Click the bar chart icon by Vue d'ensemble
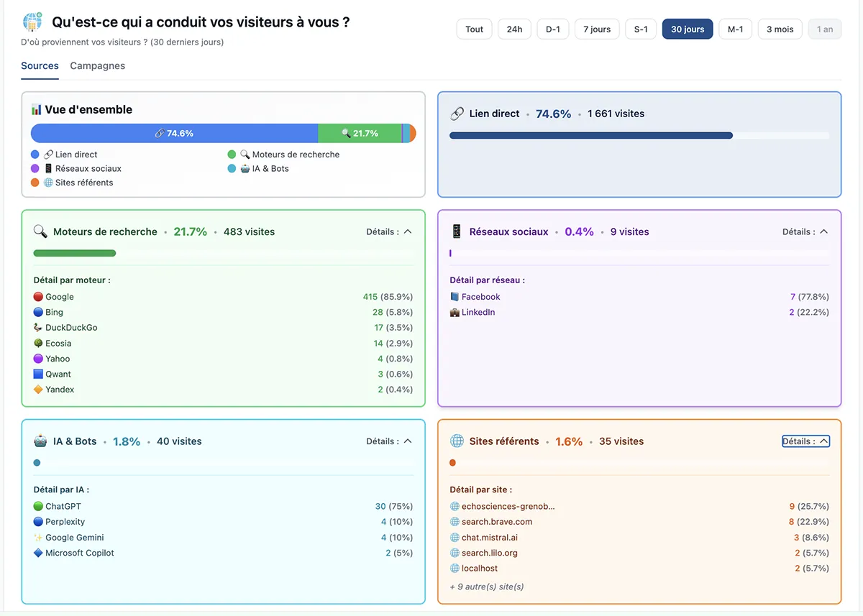This screenshot has height=616, width=863. pos(36,110)
